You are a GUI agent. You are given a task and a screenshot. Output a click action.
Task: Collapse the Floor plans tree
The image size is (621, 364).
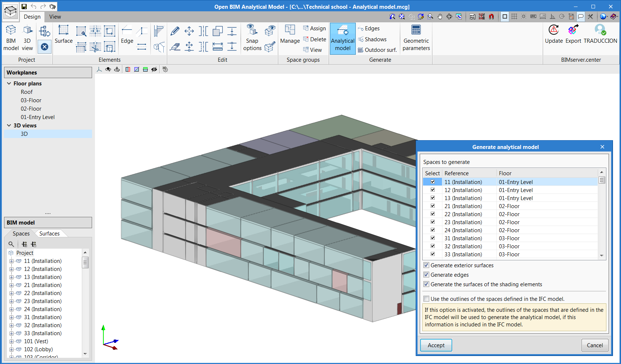pyautogui.click(x=9, y=83)
